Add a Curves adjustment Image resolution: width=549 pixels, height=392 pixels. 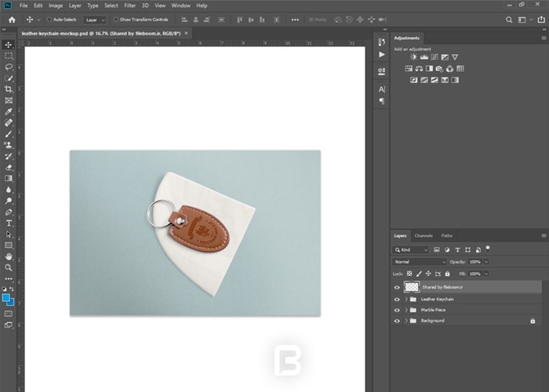coord(434,57)
